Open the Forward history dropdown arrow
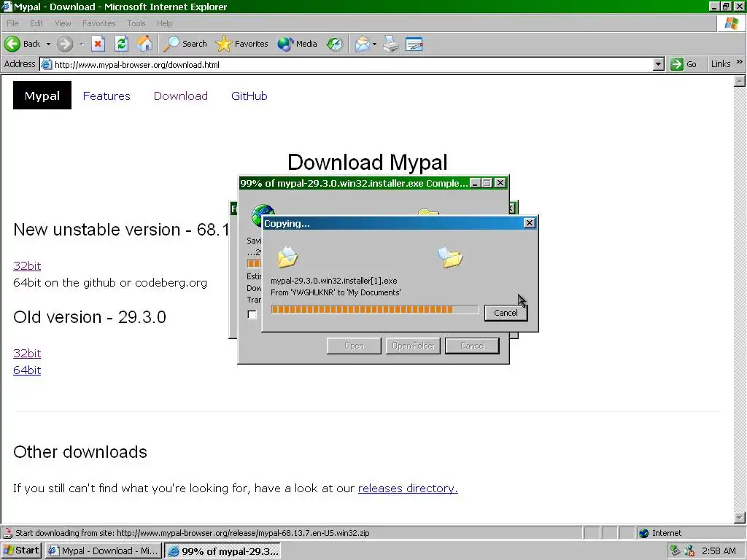Image resolution: width=747 pixels, height=560 pixels. click(x=82, y=44)
